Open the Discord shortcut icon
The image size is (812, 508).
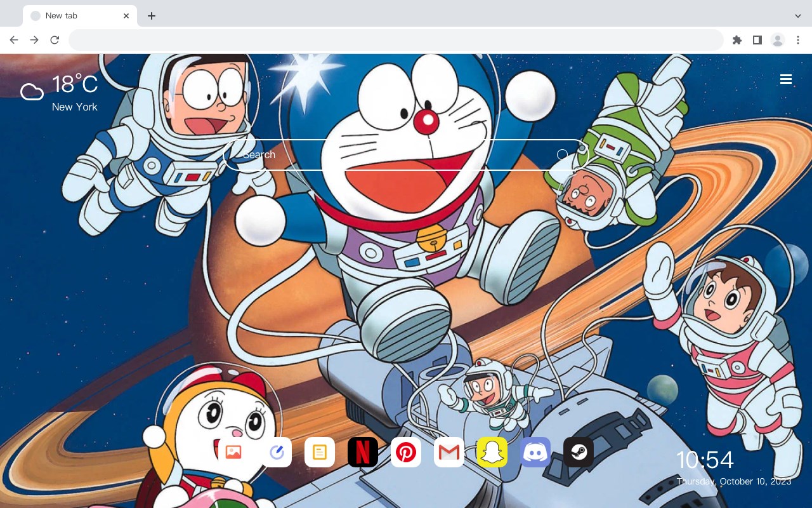535,452
